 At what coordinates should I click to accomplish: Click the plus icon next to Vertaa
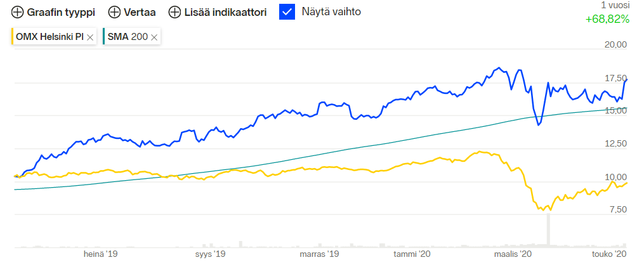114,12
